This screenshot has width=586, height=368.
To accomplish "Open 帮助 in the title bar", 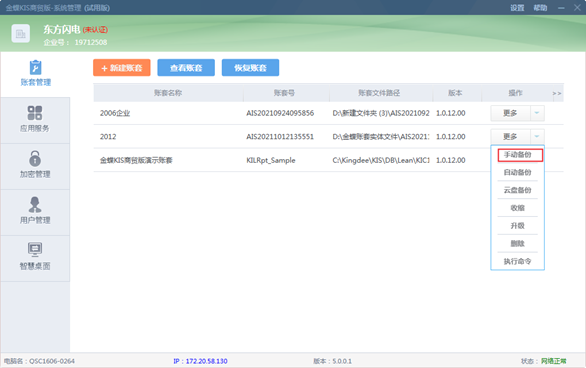I will [x=540, y=8].
